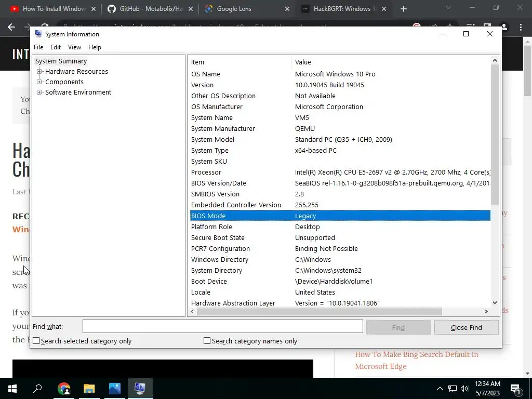Open the notification center icon
This screenshot has width=532, height=399.
point(516,389)
